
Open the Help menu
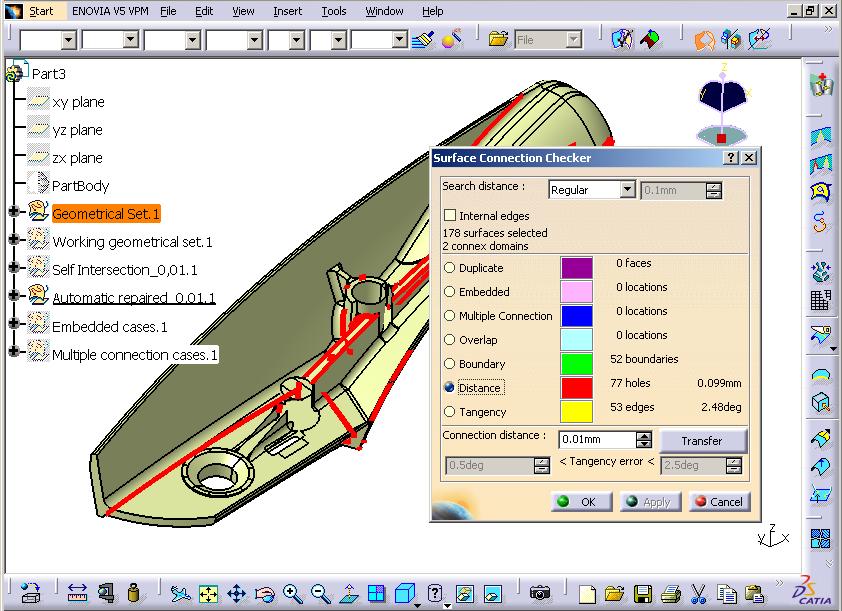point(432,11)
